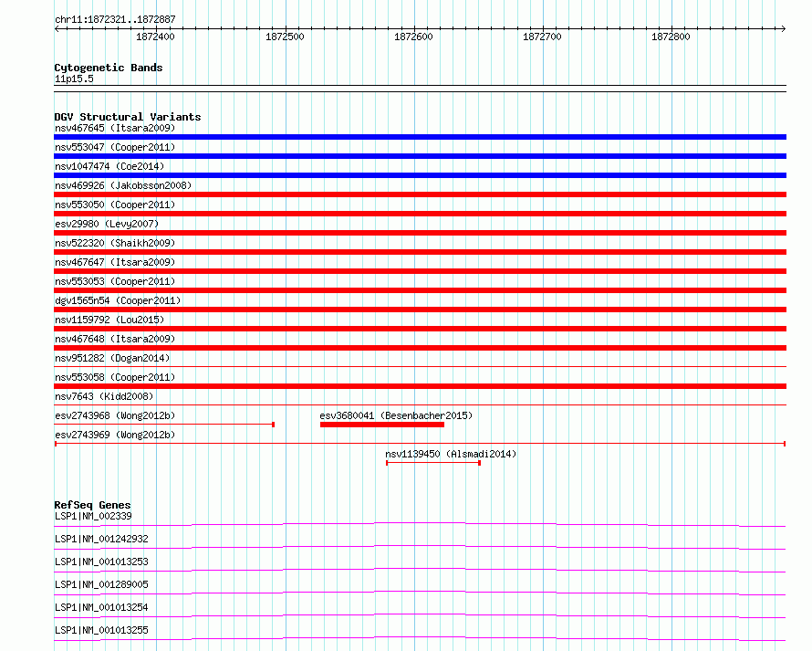Select nsv553053 (Cooper2011) label
The image size is (812, 651).
(x=115, y=281)
